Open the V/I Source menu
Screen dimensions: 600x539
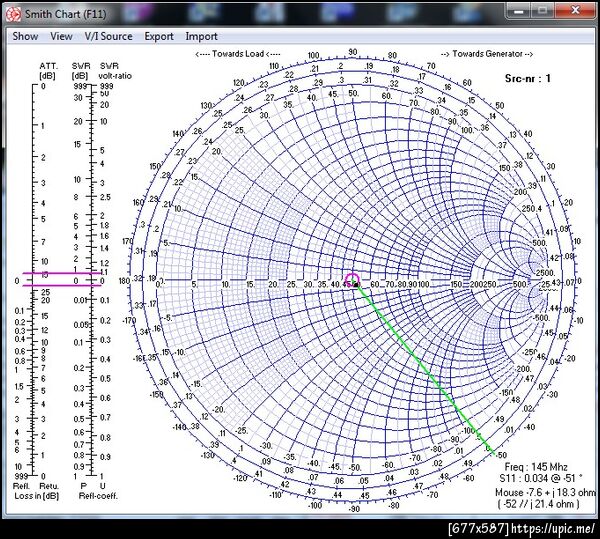108,36
